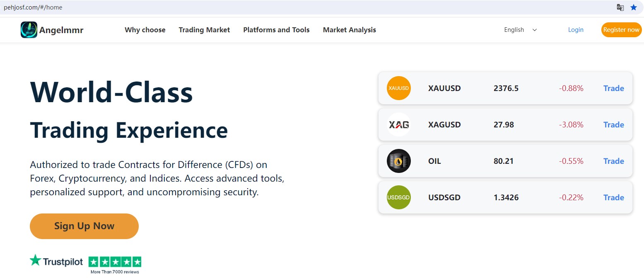Click the Trustpilot five-star rating
Viewport: 644px width, 278px height.
coord(115,262)
